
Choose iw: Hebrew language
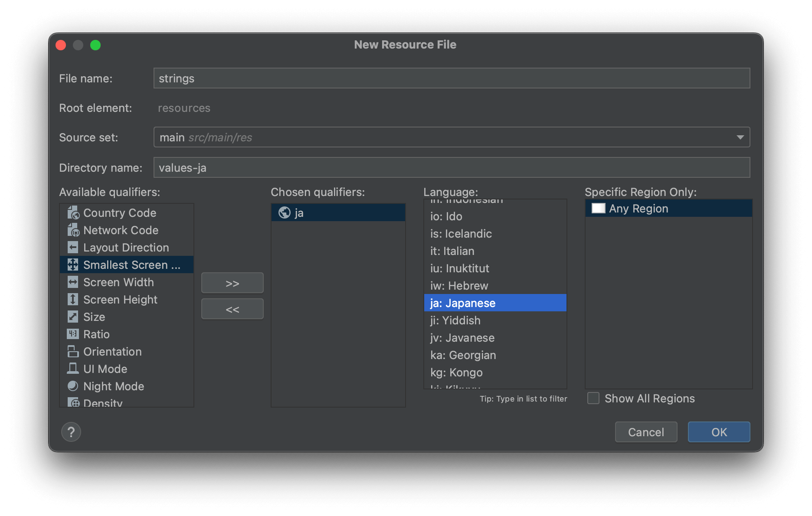[495, 286]
